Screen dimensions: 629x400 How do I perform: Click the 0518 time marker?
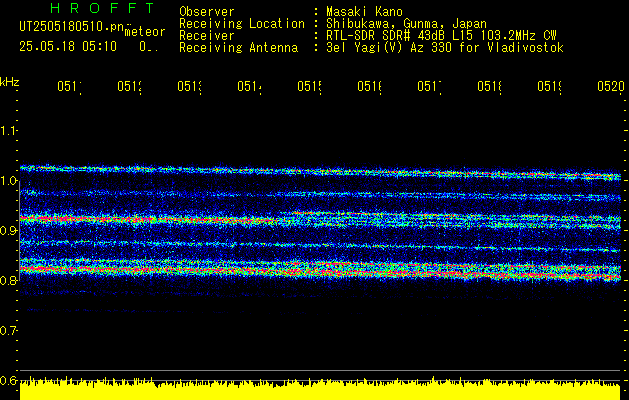pos(489,86)
